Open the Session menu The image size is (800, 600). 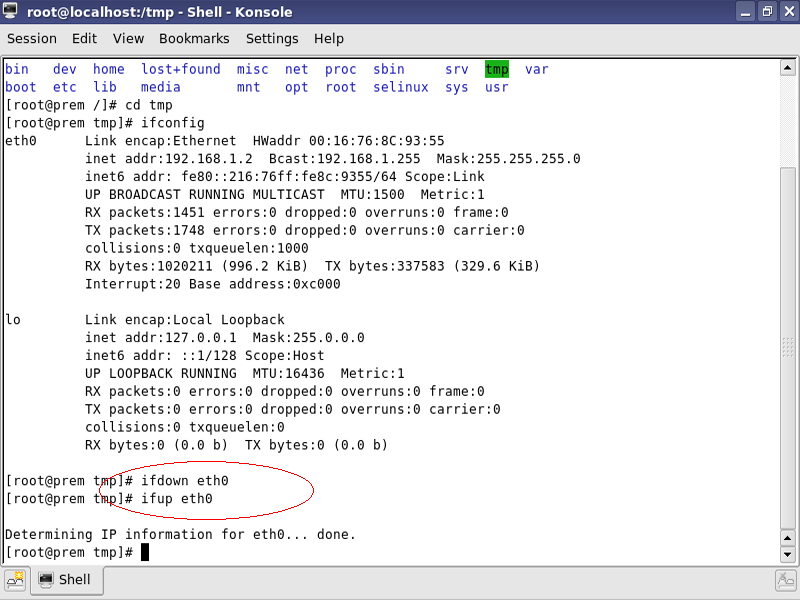click(32, 39)
